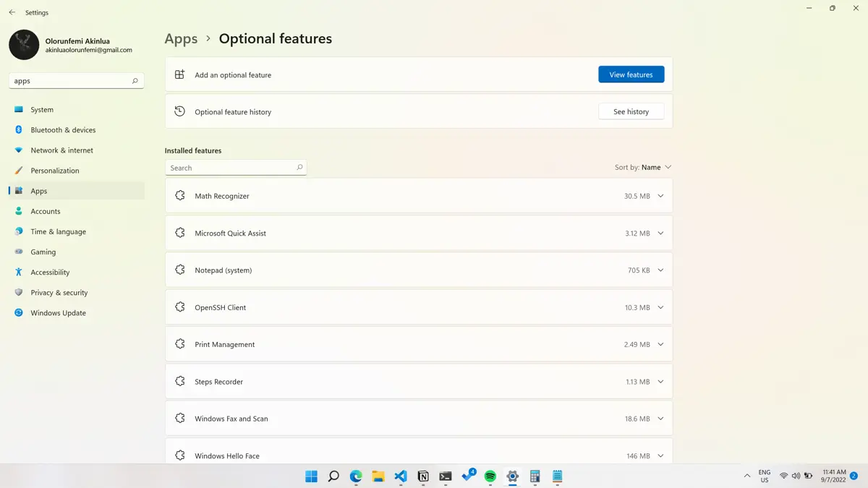
Task: Go to System settings page
Action: click(x=77, y=110)
